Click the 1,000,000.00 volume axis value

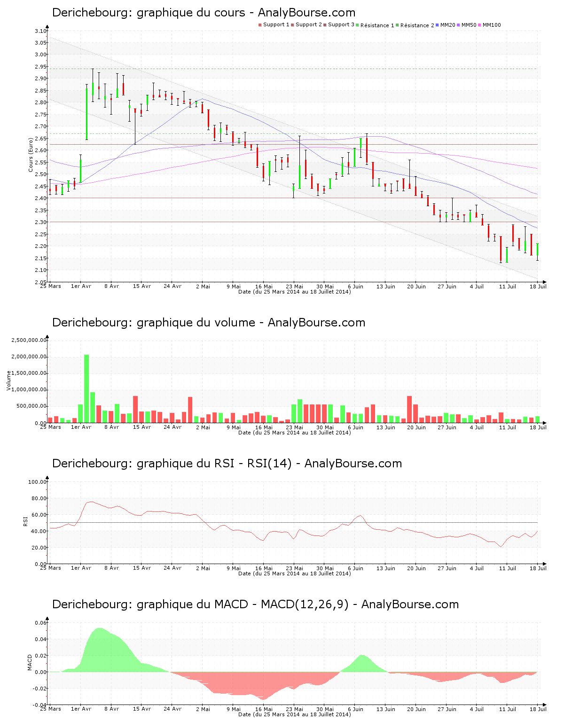(29, 390)
